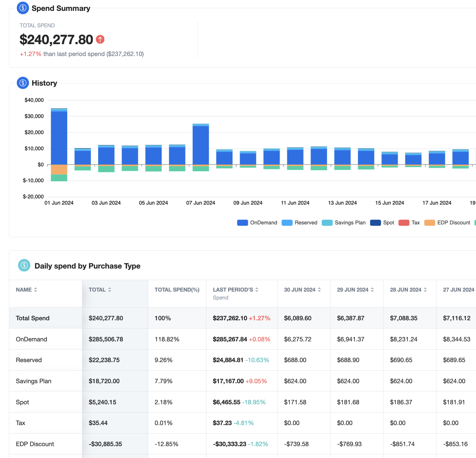
Task: Click the History section dollar icon
Action: [x=23, y=83]
